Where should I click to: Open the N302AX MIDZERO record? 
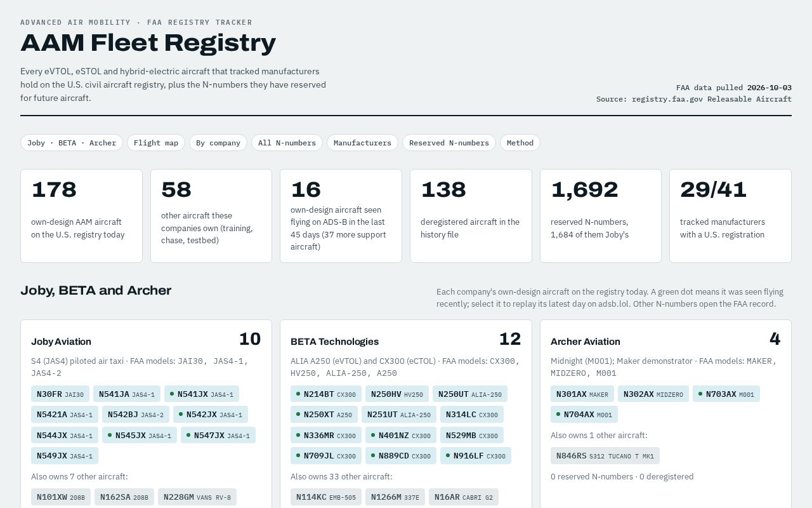[653, 394]
